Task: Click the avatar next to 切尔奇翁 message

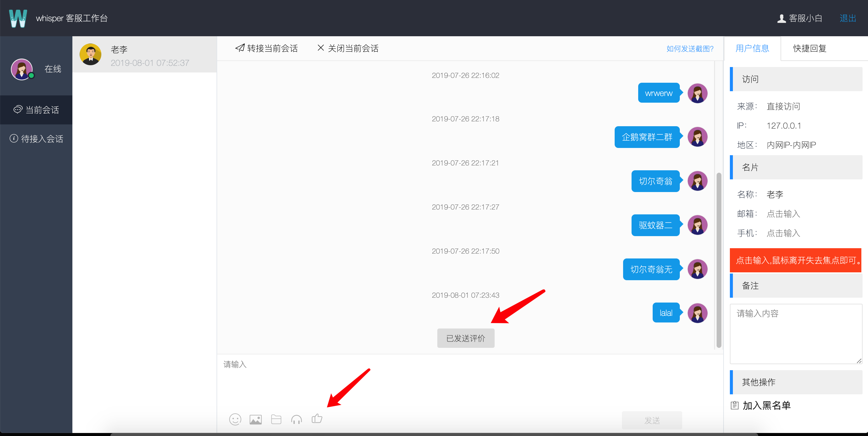Action: [697, 181]
